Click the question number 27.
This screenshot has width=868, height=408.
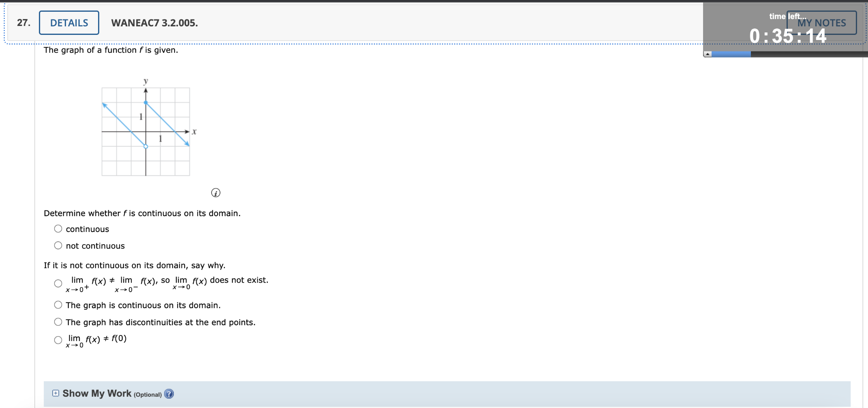(24, 23)
